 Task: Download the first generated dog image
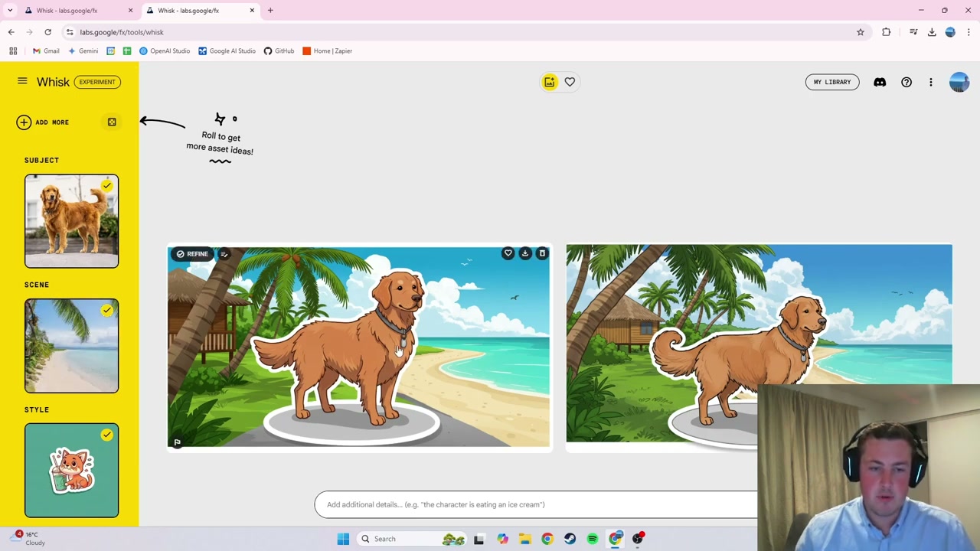(x=525, y=253)
